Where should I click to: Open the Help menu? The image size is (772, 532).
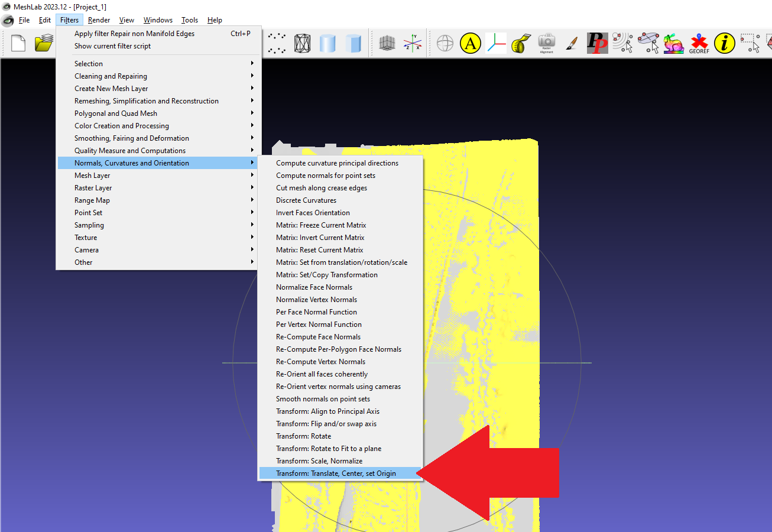[x=215, y=20]
